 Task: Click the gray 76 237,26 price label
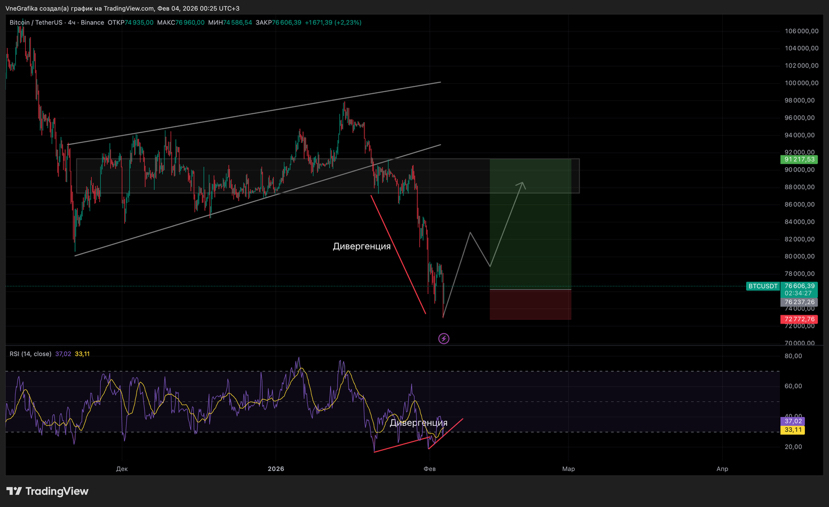click(x=799, y=302)
